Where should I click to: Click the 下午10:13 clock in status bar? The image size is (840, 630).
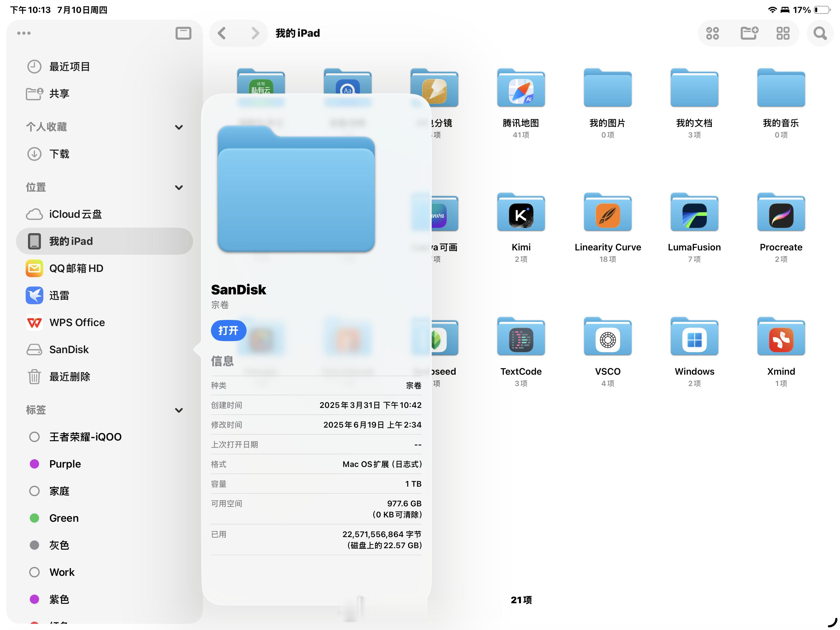(30, 10)
